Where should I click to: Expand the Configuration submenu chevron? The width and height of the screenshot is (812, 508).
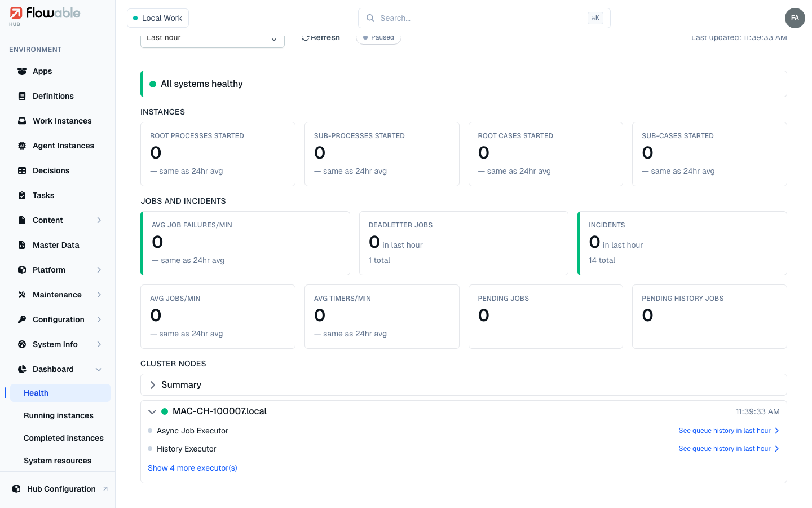pyautogui.click(x=99, y=319)
